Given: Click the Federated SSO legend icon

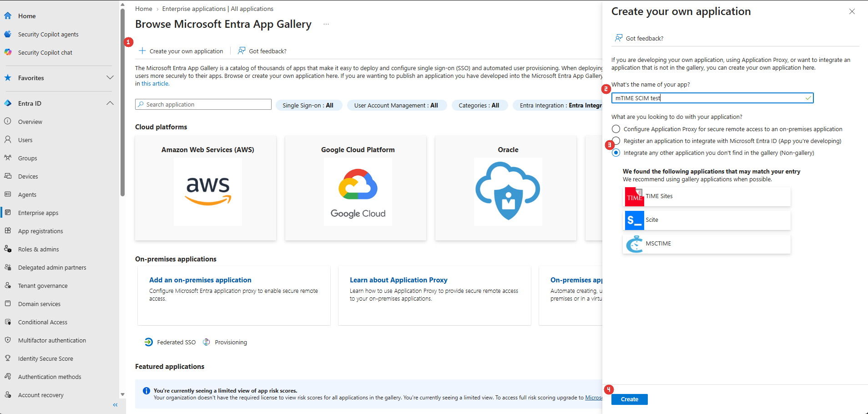Looking at the screenshot, I should pyautogui.click(x=149, y=342).
